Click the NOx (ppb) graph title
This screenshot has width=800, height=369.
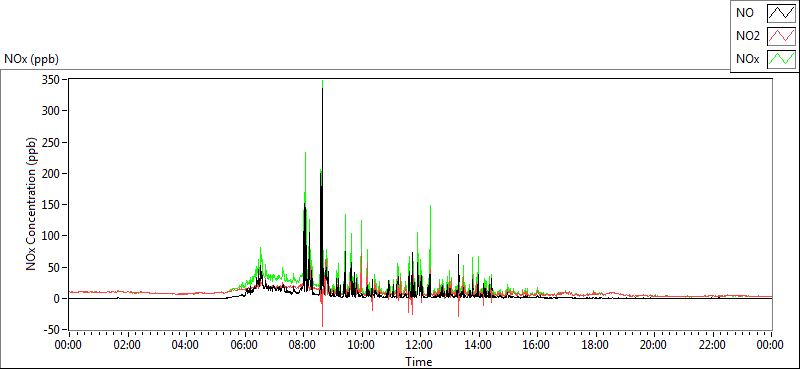(x=32, y=59)
